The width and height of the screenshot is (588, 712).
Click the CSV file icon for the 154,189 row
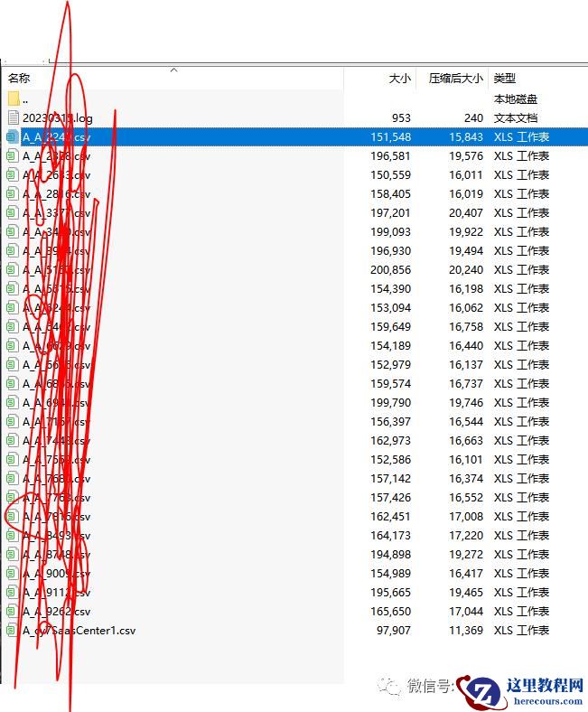tap(12, 345)
